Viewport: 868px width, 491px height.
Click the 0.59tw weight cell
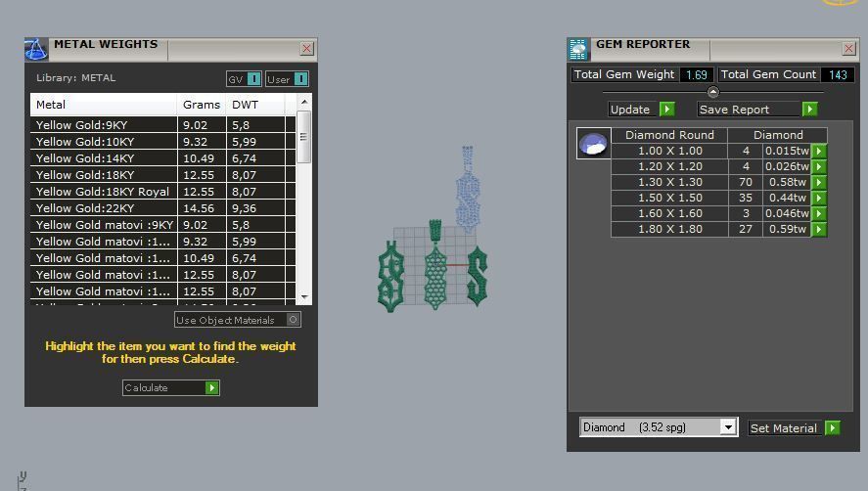pos(787,229)
